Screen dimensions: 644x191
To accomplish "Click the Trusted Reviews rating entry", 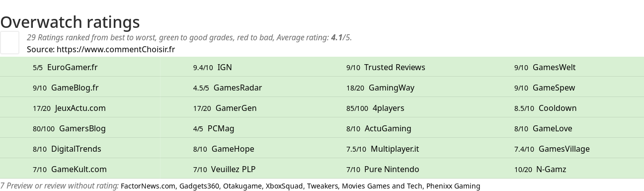I will (x=386, y=67).
